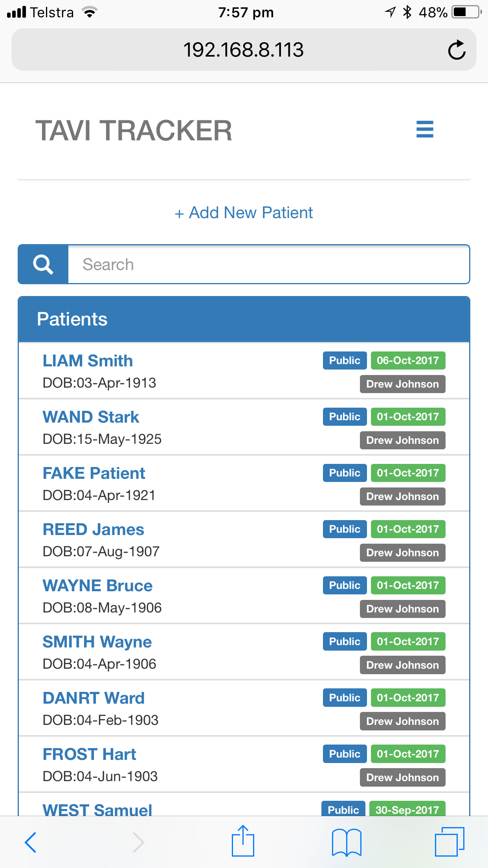
Task: Reload the page in Safari
Action: (x=457, y=50)
